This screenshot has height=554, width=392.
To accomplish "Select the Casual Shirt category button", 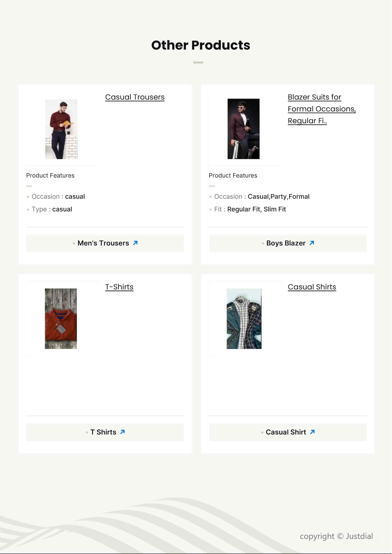I will 288,432.
